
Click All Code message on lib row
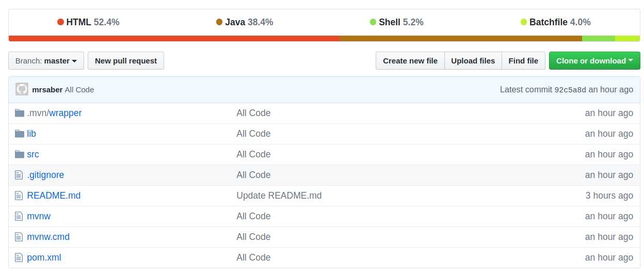(x=253, y=134)
